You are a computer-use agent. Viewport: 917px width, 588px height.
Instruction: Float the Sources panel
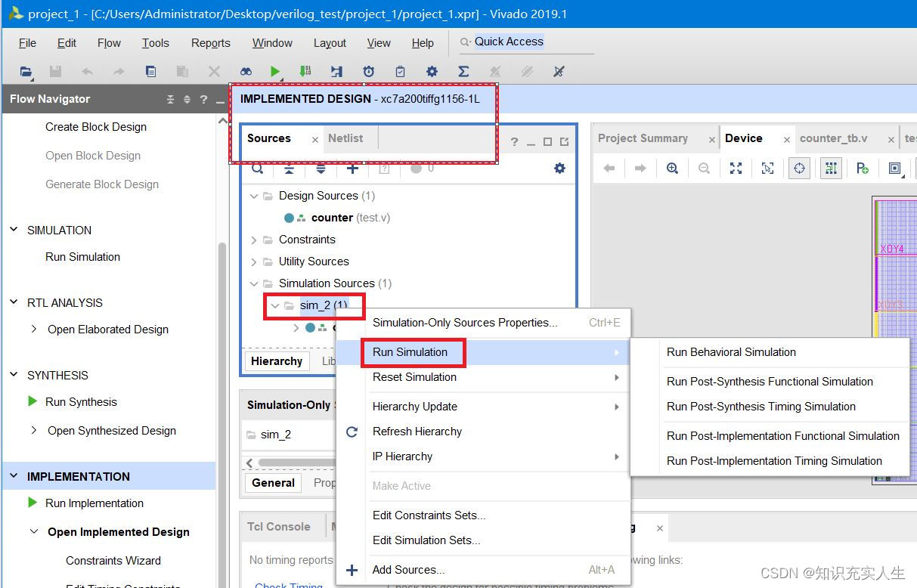564,142
